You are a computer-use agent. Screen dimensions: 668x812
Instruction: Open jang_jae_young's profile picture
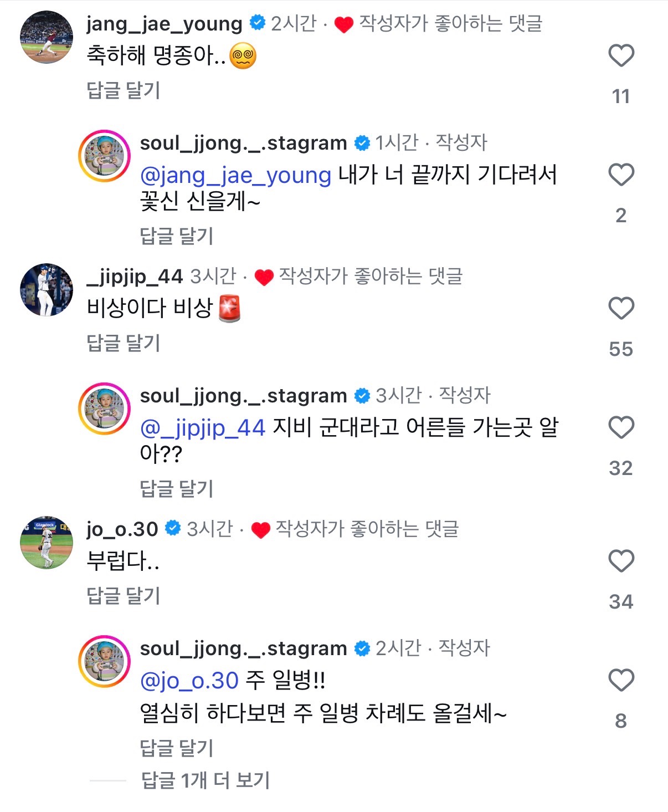click(47, 37)
